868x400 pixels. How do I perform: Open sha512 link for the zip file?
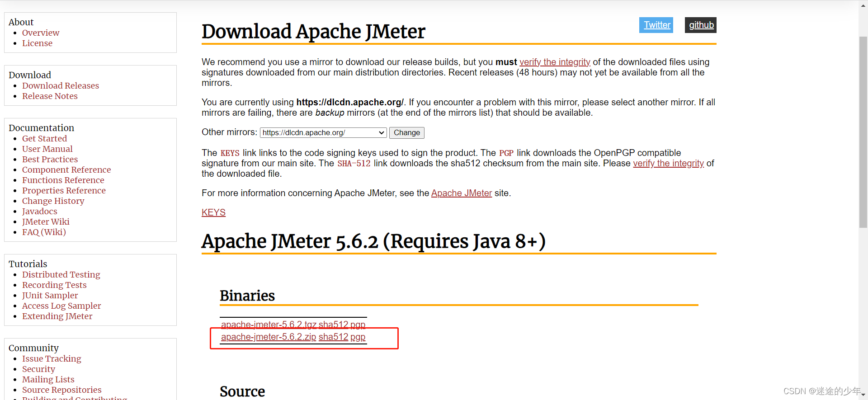pyautogui.click(x=333, y=337)
